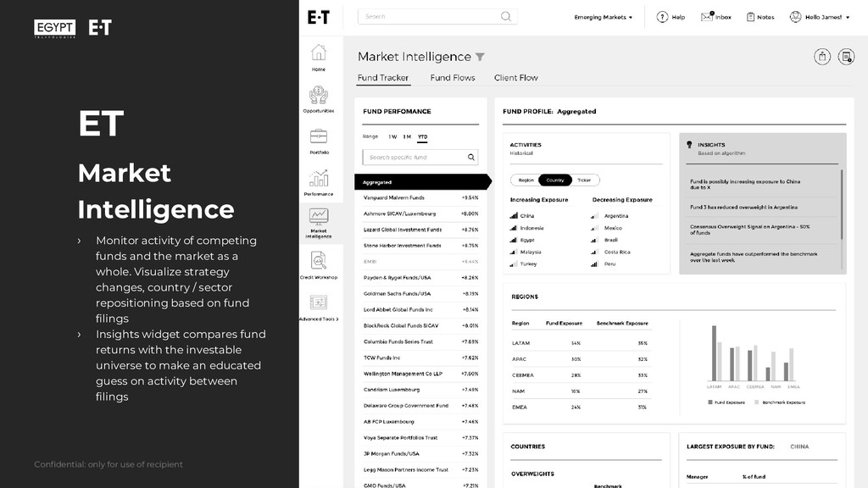Open the Portfolio sidebar icon
This screenshot has height=488, width=868.
coord(319,136)
